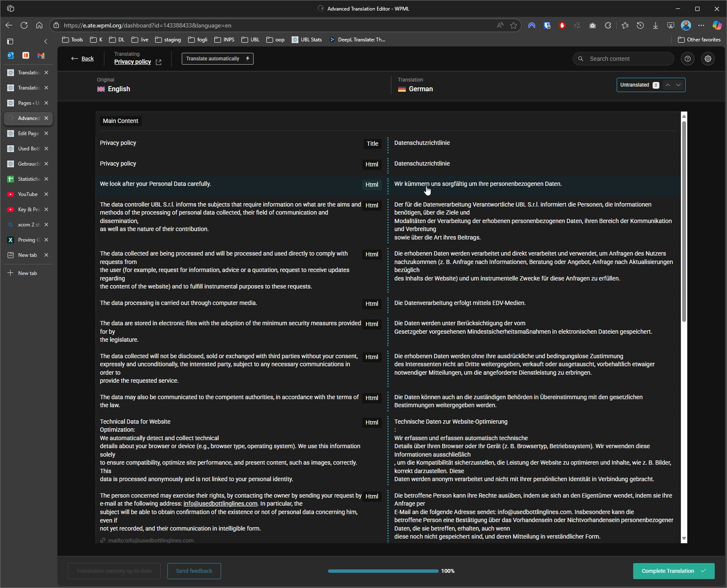Open the help question mark icon

coord(688,59)
